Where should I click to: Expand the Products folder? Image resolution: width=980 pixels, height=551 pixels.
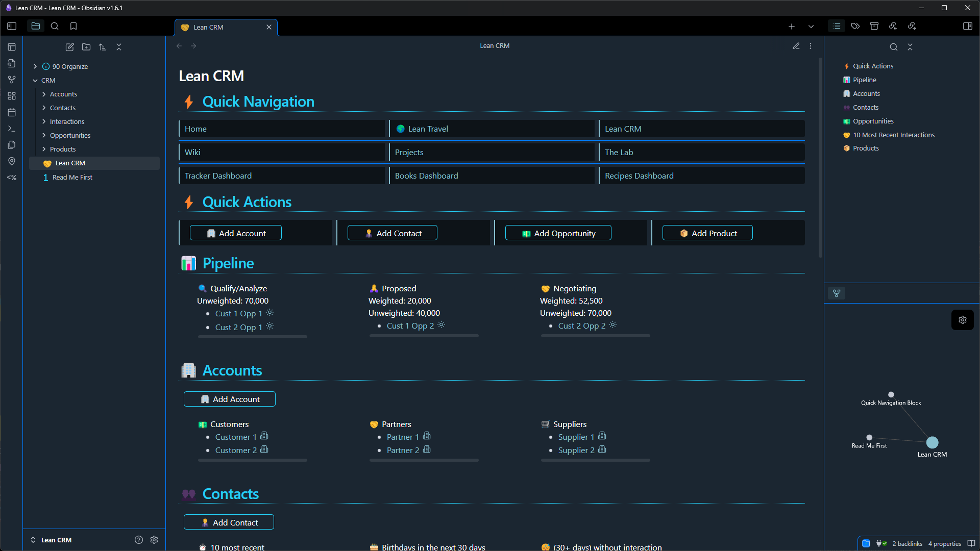tap(44, 149)
